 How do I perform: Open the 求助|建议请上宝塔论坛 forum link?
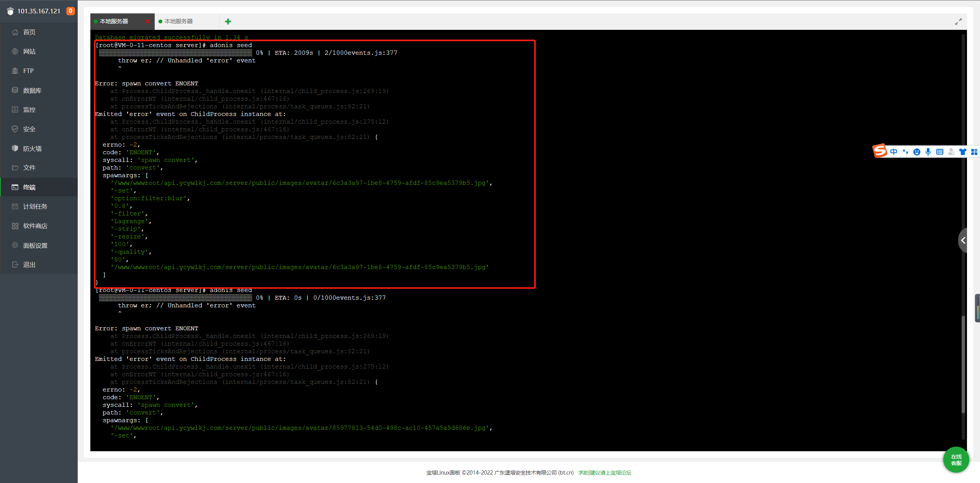(604, 473)
